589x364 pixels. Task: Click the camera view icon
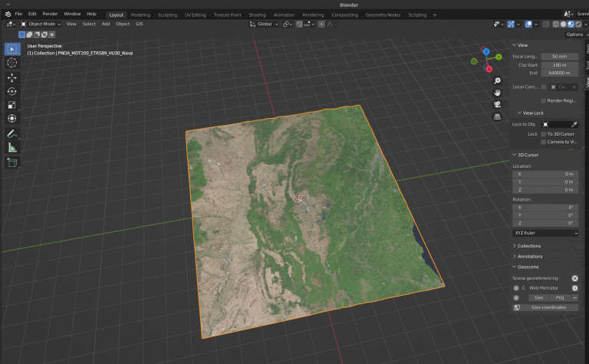(x=497, y=104)
